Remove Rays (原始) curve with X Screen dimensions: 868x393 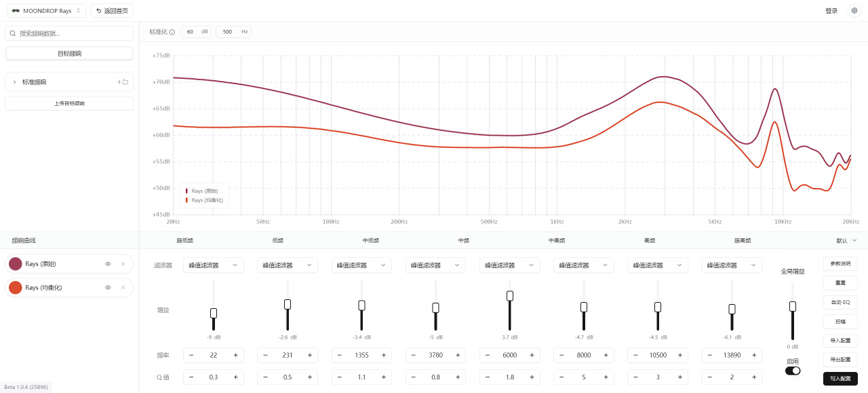coord(123,264)
